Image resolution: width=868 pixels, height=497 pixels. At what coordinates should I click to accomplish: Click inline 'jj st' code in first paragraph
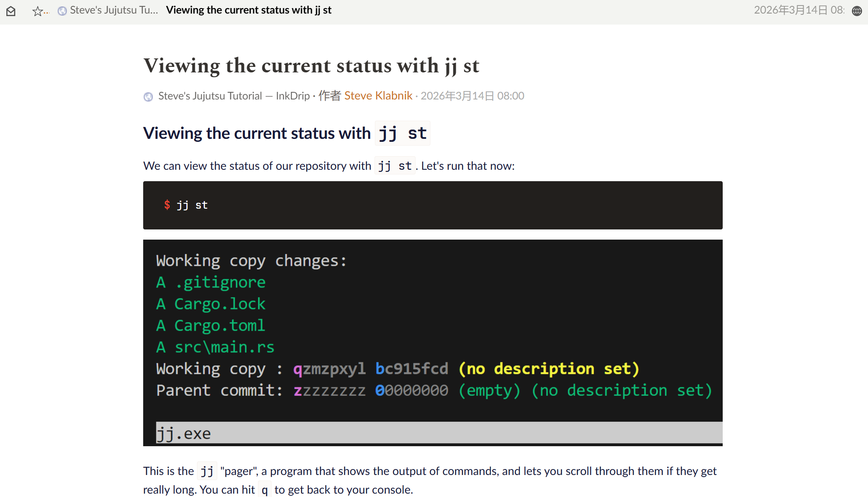[394, 166]
